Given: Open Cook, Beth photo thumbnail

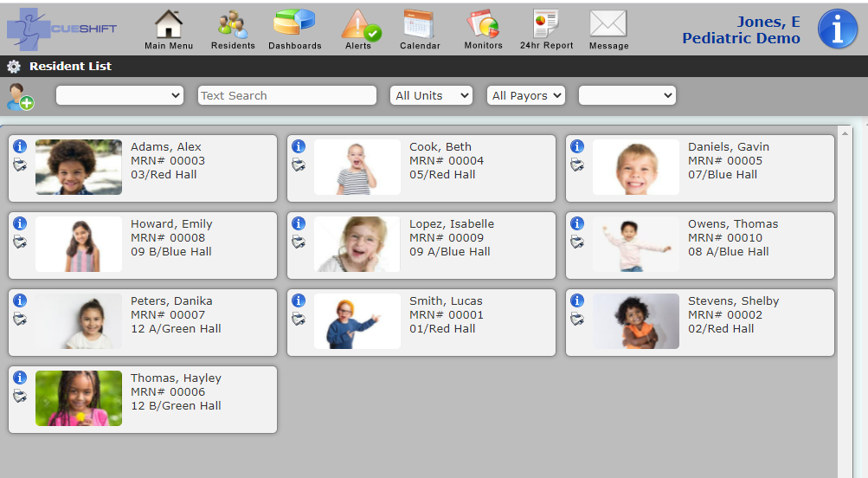Looking at the screenshot, I should 357,167.
